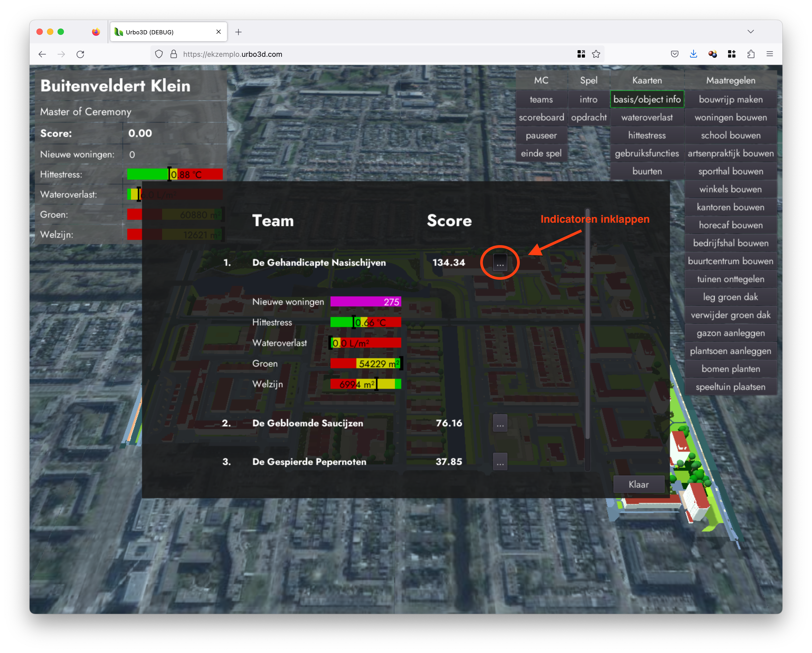Select the Urbo3D (DEBUG) tab

[168, 32]
